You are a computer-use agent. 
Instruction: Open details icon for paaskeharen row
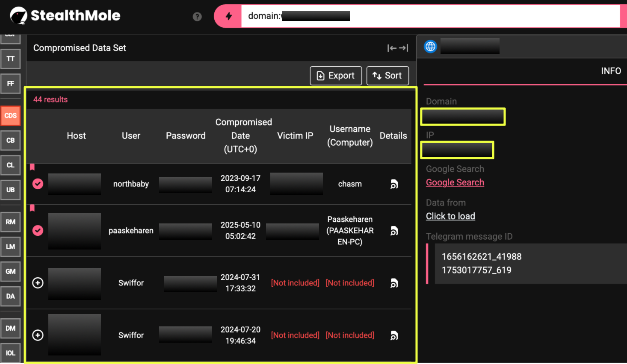[394, 231]
